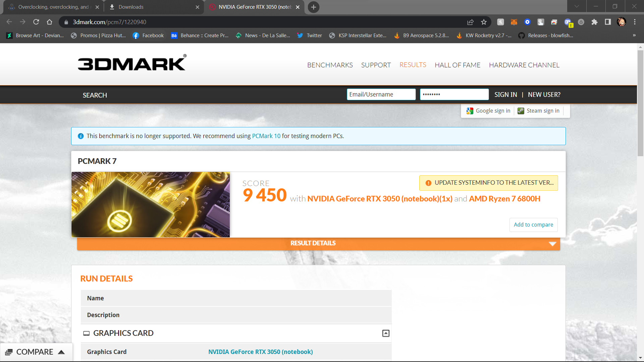
Task: Click the Description row
Action: (x=236, y=315)
